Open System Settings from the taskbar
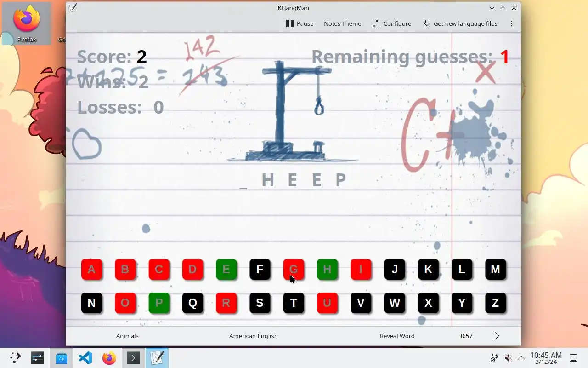 coord(38,358)
